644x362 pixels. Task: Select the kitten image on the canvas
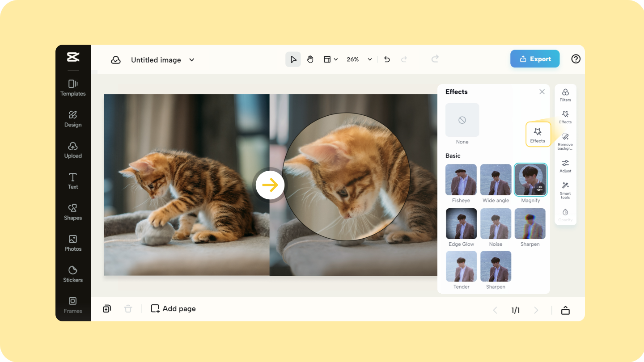pyautogui.click(x=271, y=185)
